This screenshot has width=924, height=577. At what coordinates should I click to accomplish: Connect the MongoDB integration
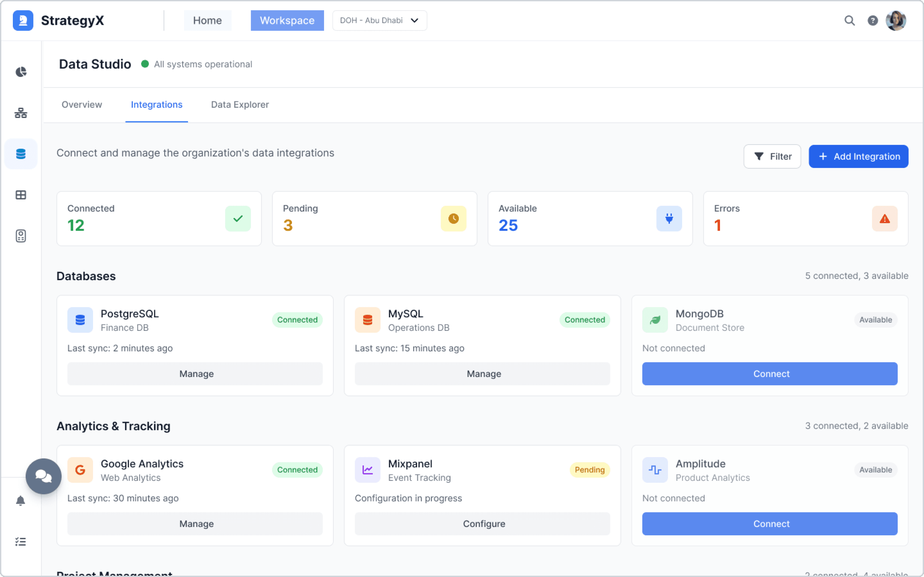tap(769, 374)
